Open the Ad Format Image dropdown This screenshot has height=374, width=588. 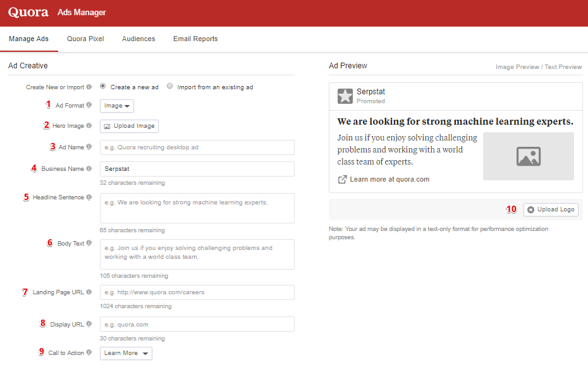tap(116, 106)
